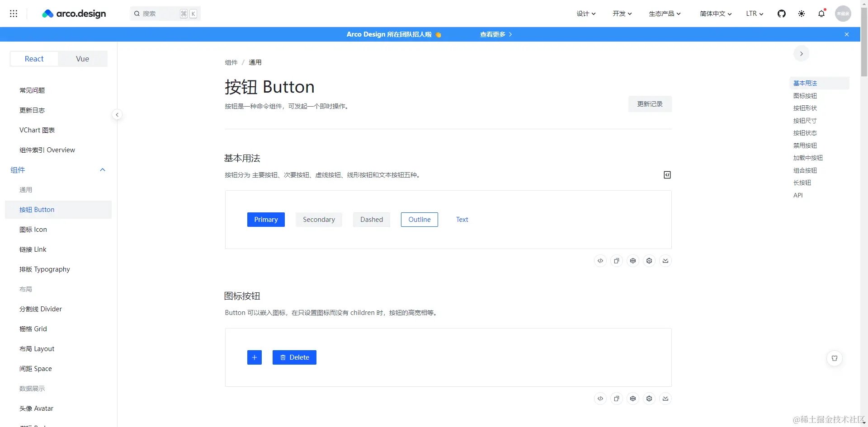Viewport: 868px width, 427px height.
Task: Open the app grid menu icon
Action: click(x=14, y=14)
